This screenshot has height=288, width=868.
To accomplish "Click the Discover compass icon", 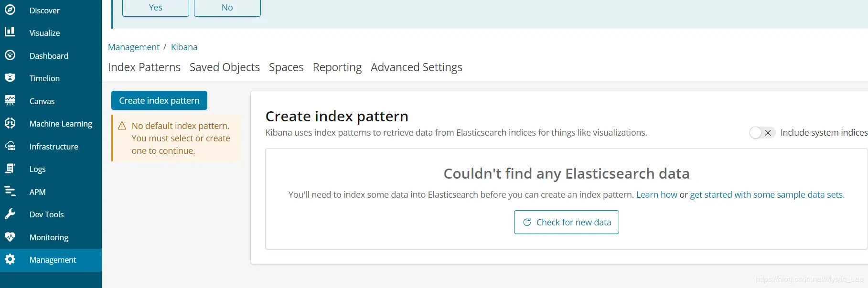I will (10, 10).
